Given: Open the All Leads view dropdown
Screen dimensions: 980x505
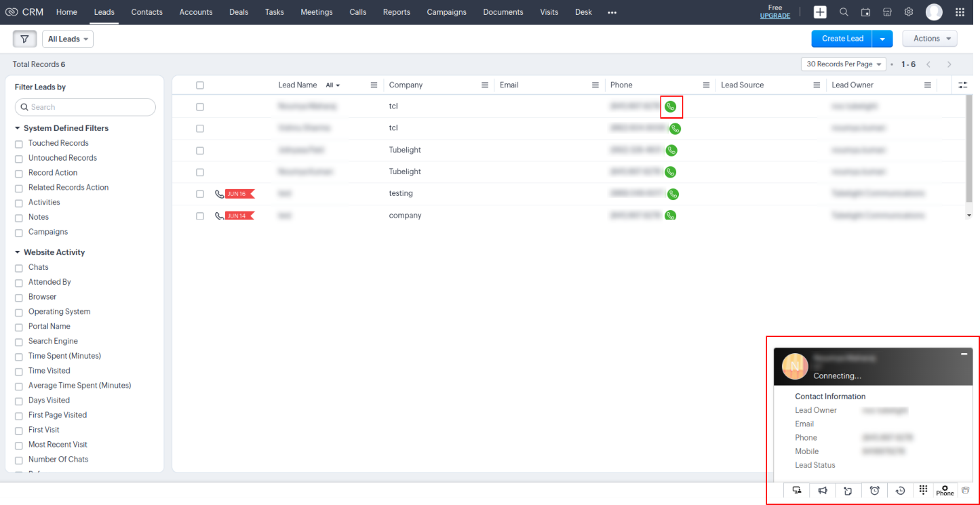Looking at the screenshot, I should (68, 39).
